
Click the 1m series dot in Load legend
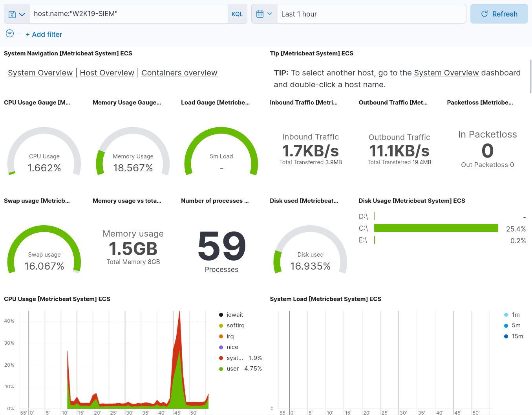(x=506, y=314)
